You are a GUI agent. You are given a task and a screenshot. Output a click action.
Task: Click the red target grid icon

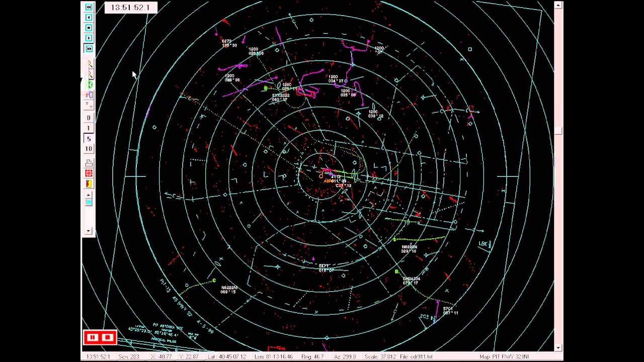point(89,173)
